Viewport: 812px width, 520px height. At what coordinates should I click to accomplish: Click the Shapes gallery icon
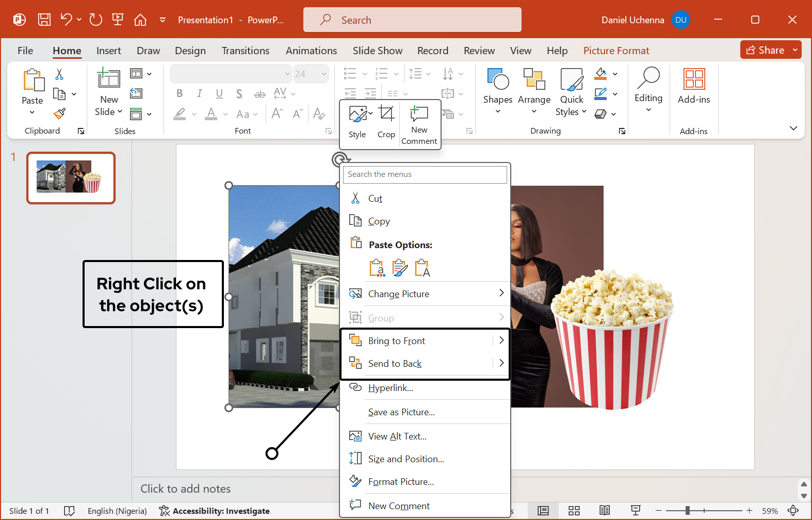point(497,80)
